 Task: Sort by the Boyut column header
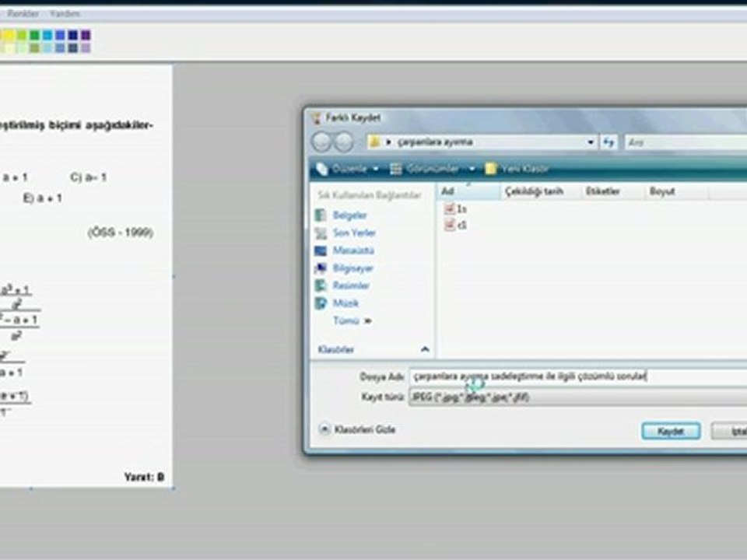(x=676, y=191)
